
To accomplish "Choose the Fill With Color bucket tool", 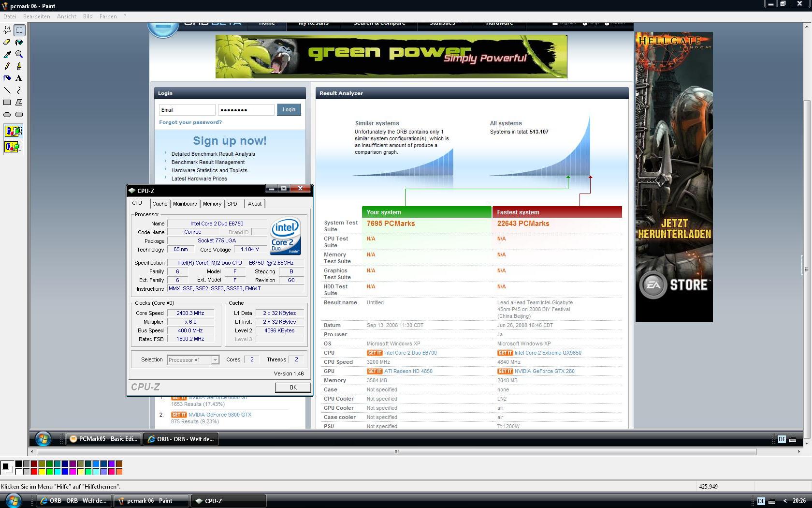I will pos(19,42).
